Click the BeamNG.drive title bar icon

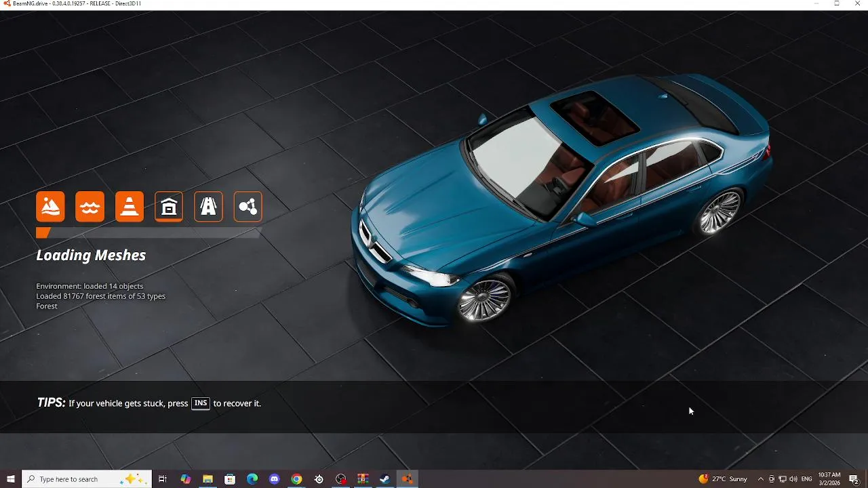tap(7, 4)
